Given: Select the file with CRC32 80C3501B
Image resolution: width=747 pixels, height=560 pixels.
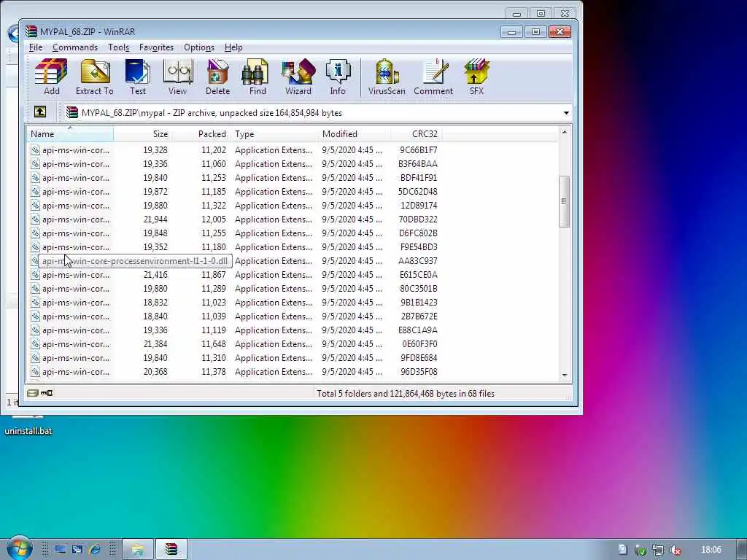Looking at the screenshot, I should 234,289.
